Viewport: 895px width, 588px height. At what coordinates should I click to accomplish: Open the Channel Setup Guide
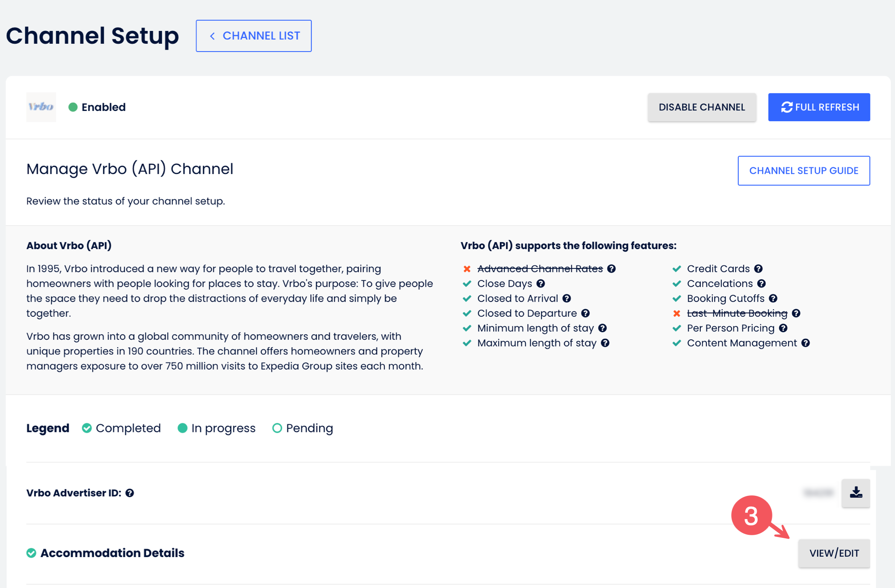[804, 170]
